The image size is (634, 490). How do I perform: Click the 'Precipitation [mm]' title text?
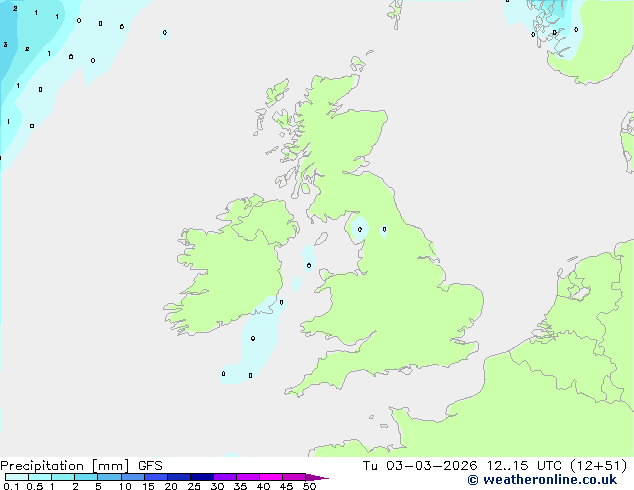pos(65,466)
